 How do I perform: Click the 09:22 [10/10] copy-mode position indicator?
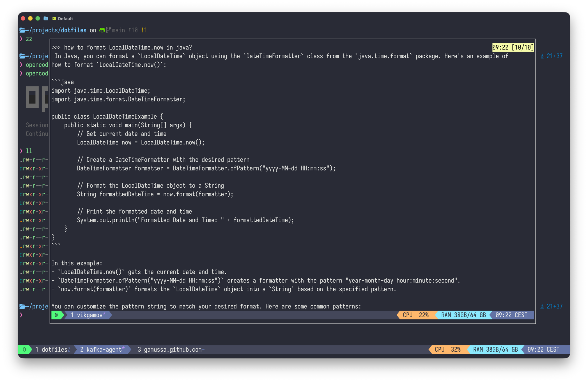click(x=513, y=47)
